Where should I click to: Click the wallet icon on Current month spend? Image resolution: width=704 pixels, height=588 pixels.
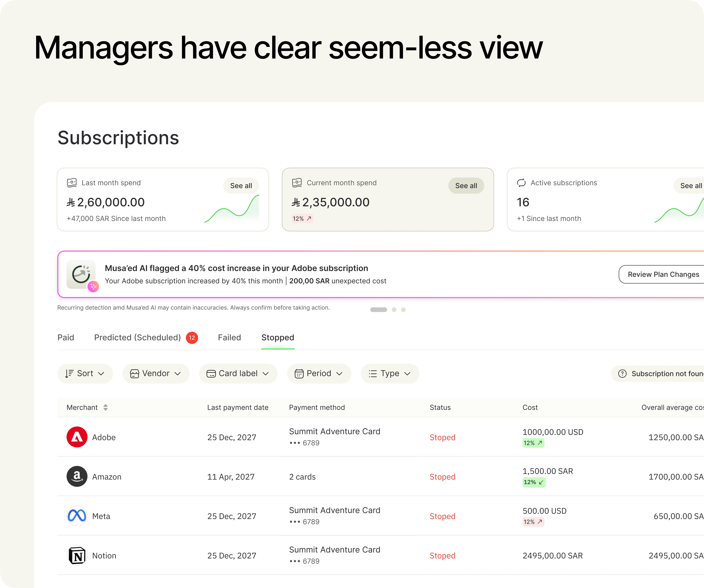coord(296,183)
